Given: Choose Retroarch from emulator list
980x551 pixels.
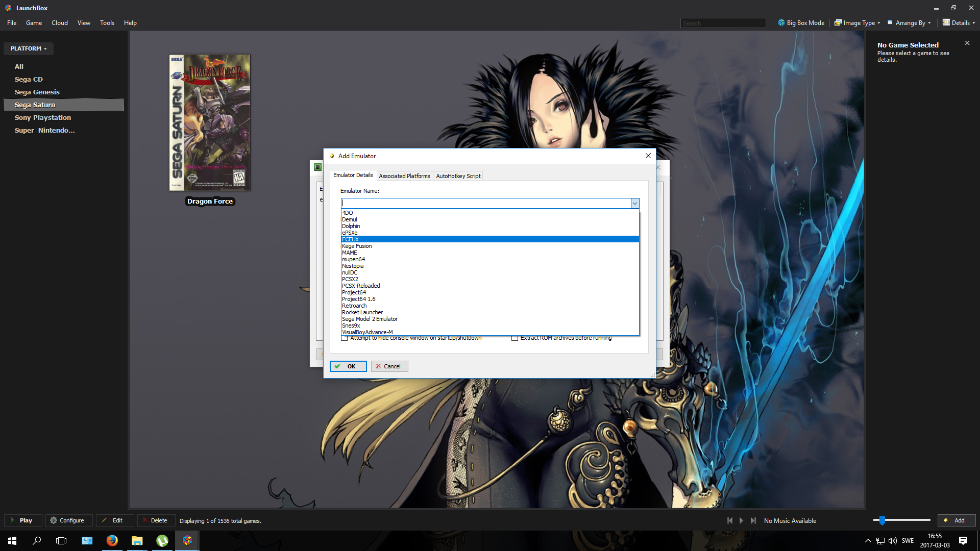Looking at the screenshot, I should click(490, 306).
